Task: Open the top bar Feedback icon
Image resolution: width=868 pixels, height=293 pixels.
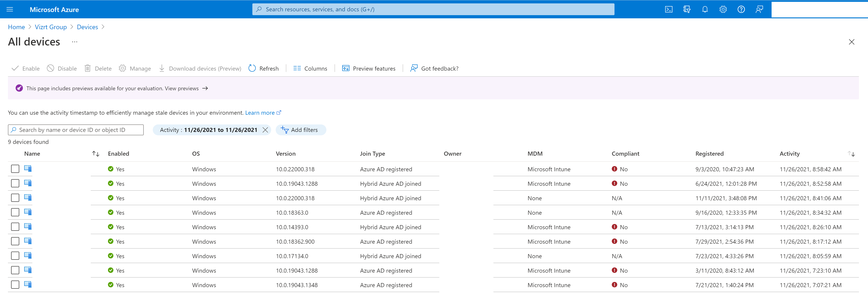Action: 759,10
